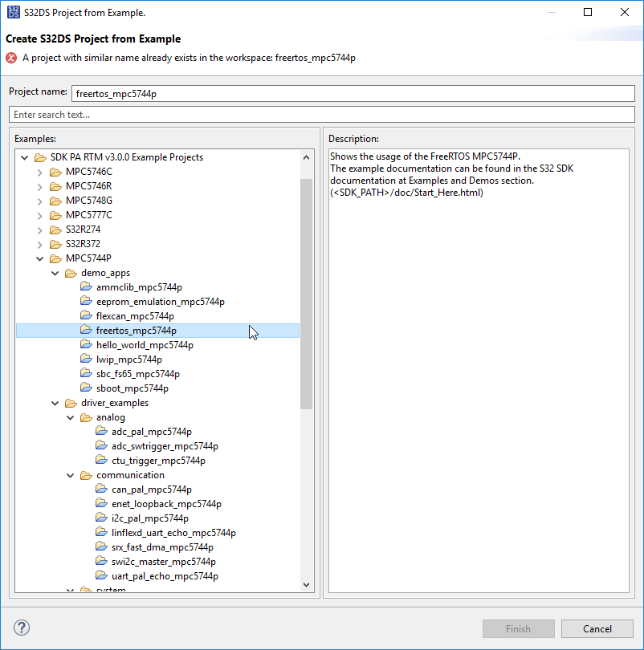Select adc_swtrigger_mpc5744p example
This screenshot has height=650, width=644.
(x=165, y=446)
